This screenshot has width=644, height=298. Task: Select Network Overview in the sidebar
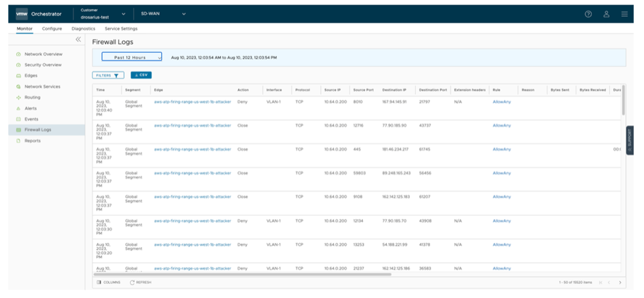coord(43,54)
